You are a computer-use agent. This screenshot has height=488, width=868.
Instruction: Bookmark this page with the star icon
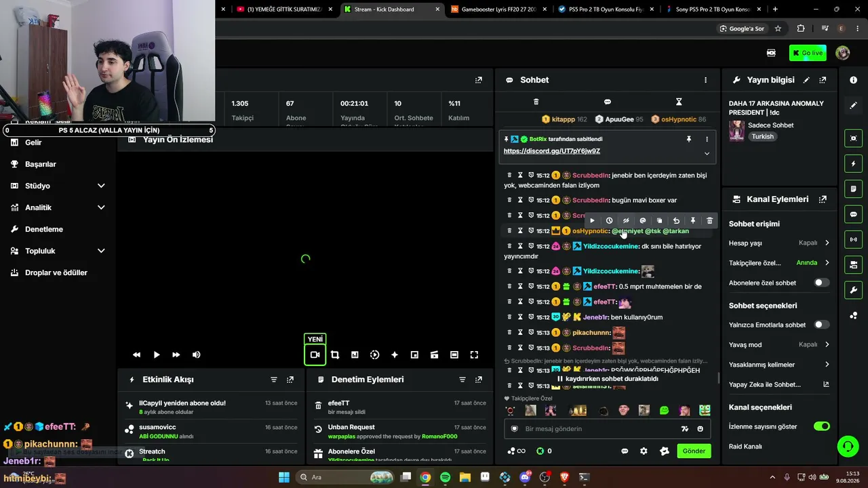[778, 28]
